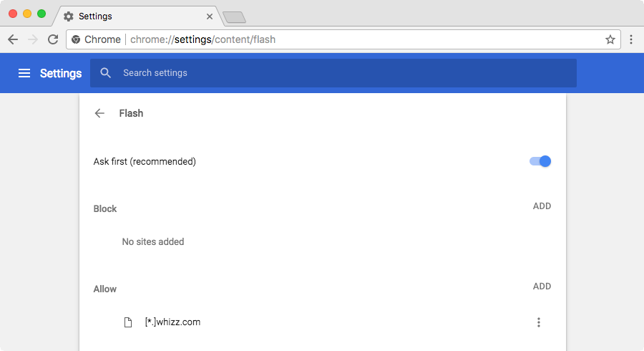This screenshot has height=351, width=644.
Task: Go back using browser back arrow
Action: click(13, 39)
